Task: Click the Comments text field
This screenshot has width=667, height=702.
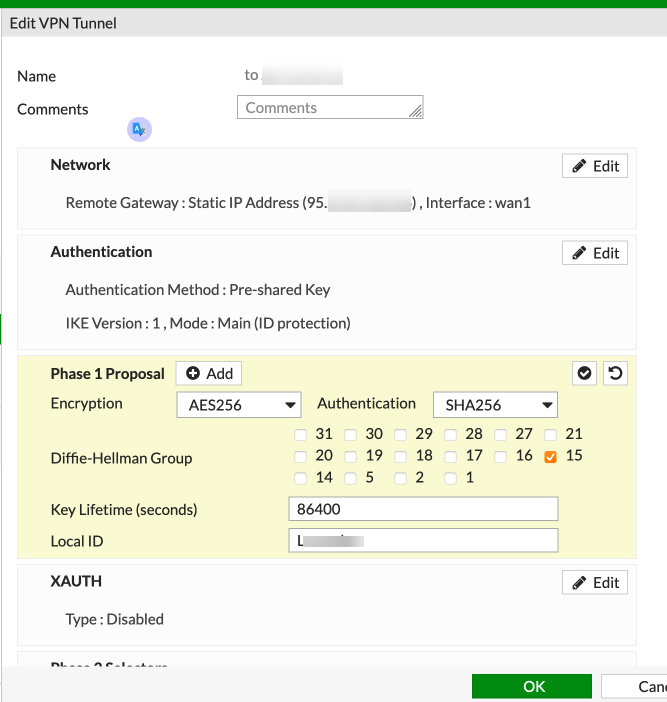Action: point(330,108)
